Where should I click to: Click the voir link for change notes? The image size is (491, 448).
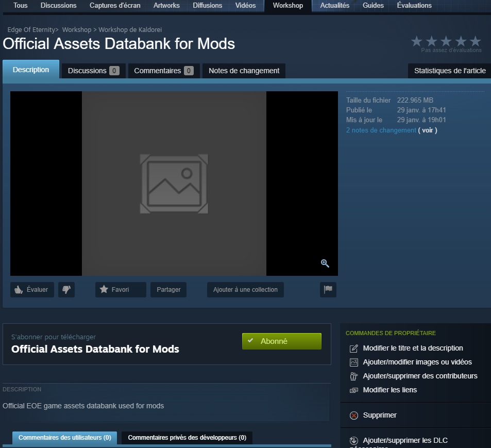[428, 130]
